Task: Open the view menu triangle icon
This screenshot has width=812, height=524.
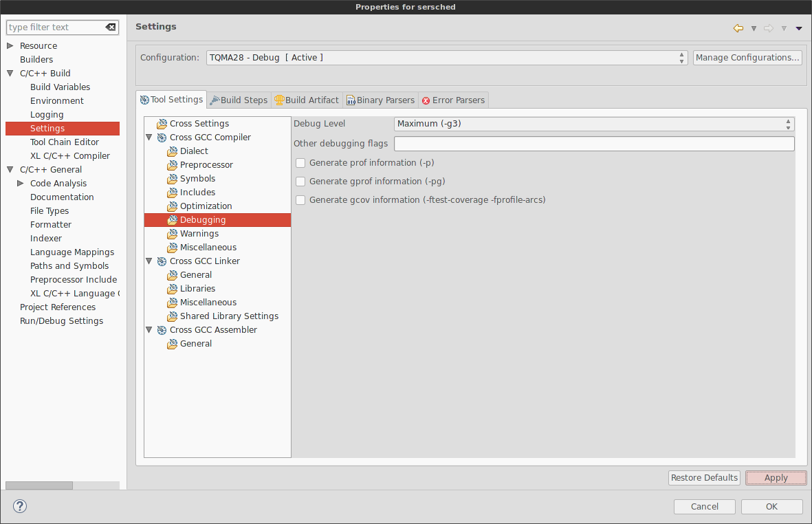Action: point(799,29)
